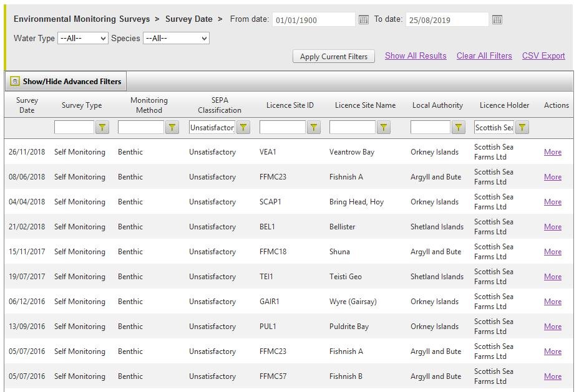
Task: Click the Show All Results link
Action: click(x=416, y=56)
